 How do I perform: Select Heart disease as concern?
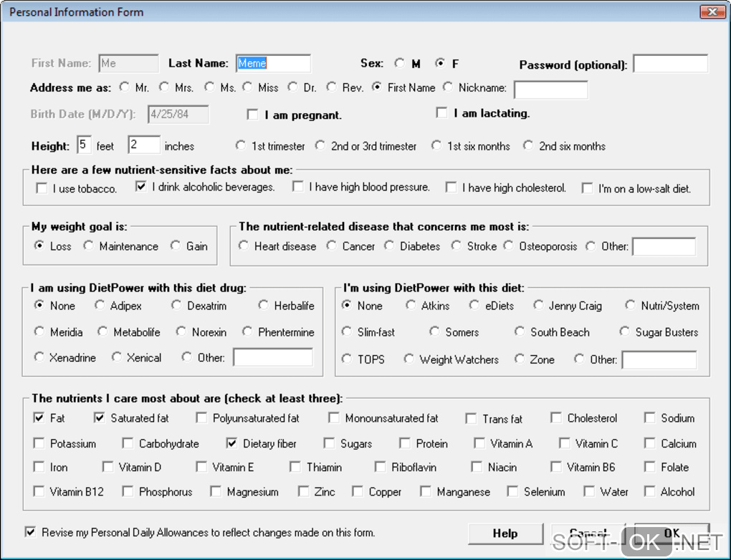pos(244,246)
